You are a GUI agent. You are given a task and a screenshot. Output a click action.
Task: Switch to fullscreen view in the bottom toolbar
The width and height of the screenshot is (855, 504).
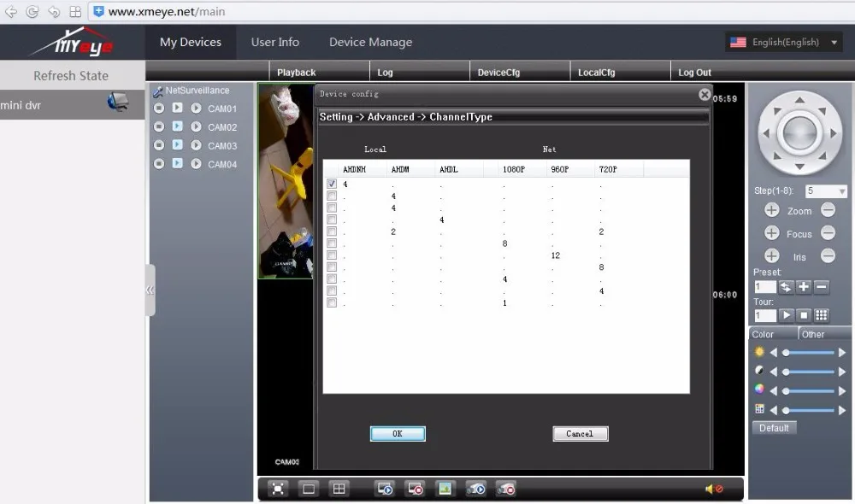pyautogui.click(x=278, y=489)
